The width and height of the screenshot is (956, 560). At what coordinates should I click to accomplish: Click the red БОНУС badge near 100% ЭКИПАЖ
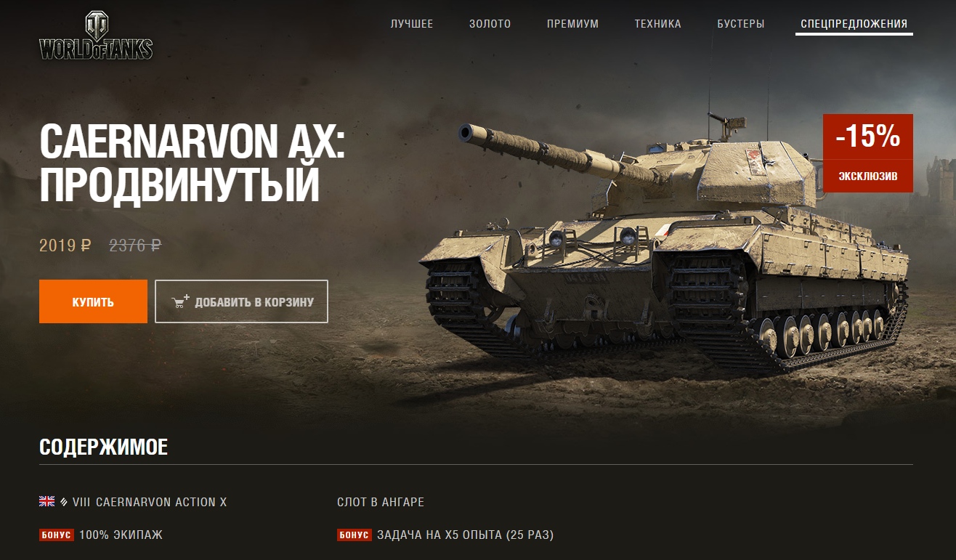[x=57, y=535]
